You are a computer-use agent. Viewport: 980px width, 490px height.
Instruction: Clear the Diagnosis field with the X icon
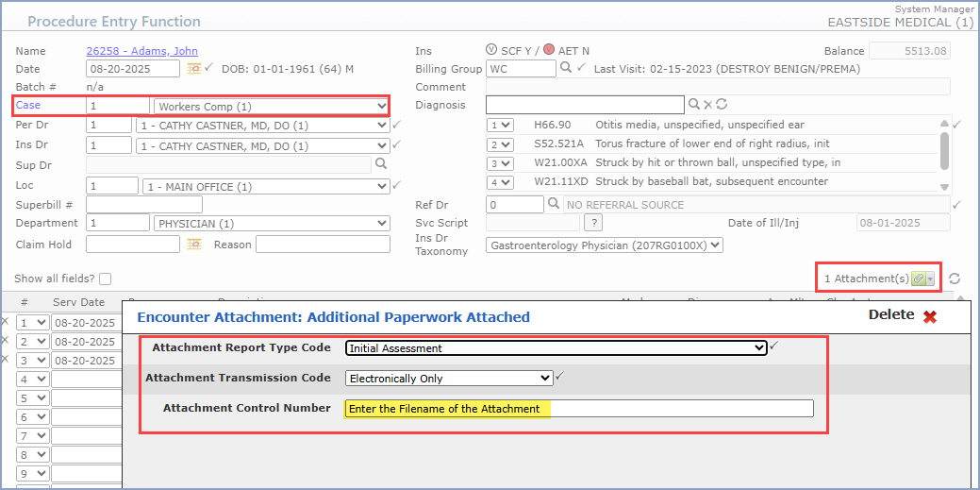(x=707, y=105)
